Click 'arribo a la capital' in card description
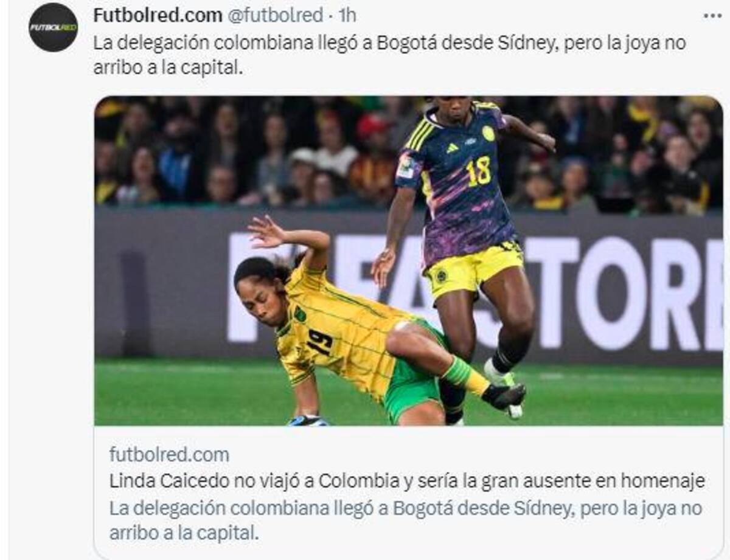 click(x=184, y=534)
